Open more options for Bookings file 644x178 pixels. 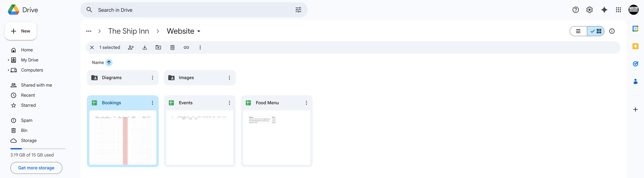coord(153,103)
